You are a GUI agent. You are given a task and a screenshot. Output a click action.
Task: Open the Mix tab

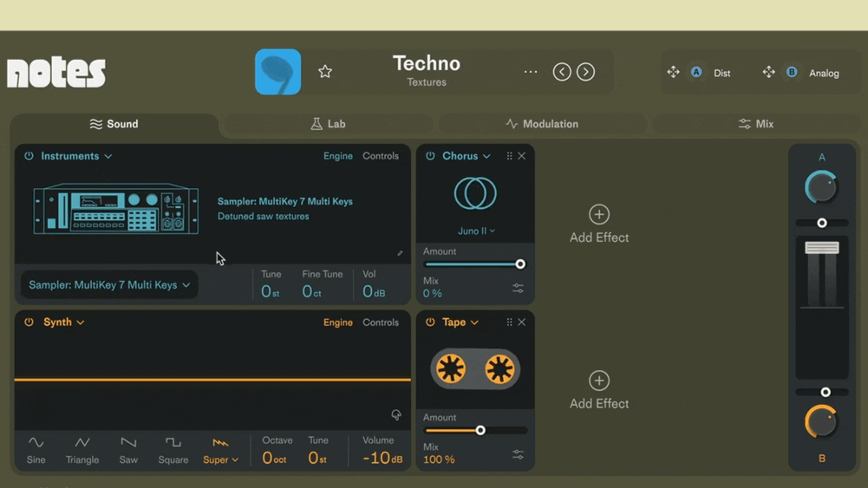coord(755,124)
